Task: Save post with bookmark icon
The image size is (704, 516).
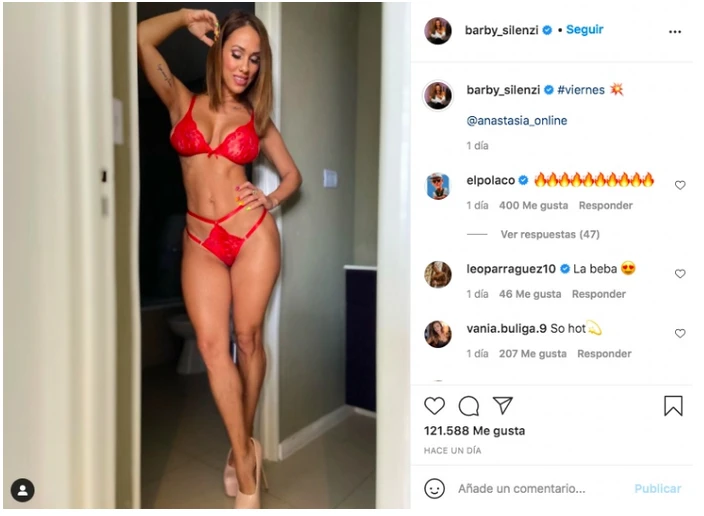Action: tap(673, 406)
